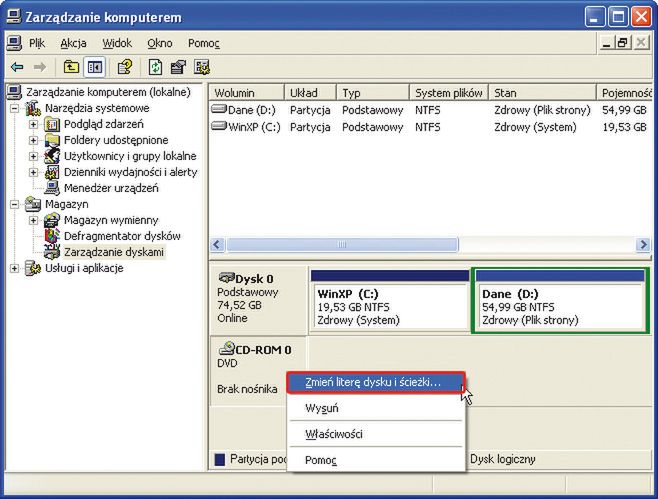Click the Usługi i aplikacje icon

(x=33, y=268)
